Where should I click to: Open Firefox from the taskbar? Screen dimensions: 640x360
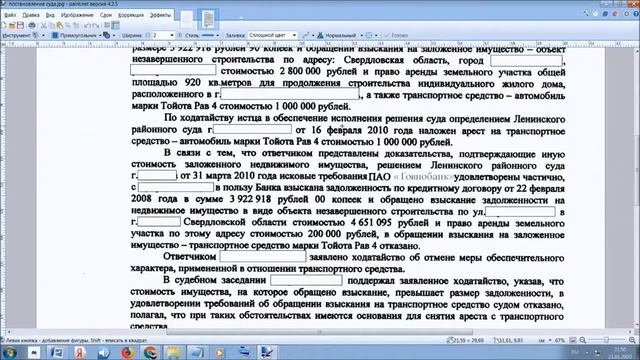[x=127, y=352]
